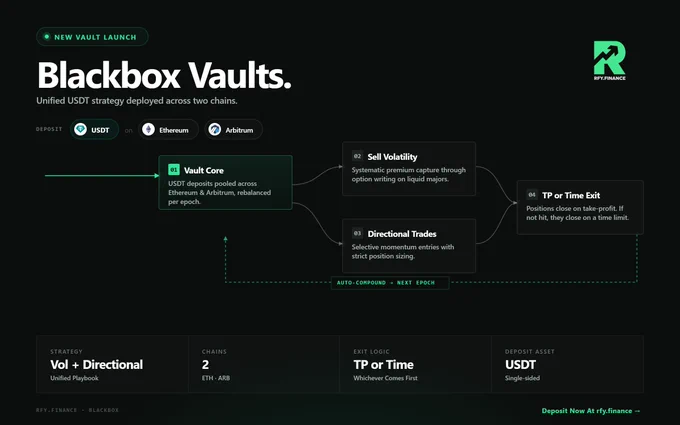Click the Systematic premium capture description

click(409, 174)
